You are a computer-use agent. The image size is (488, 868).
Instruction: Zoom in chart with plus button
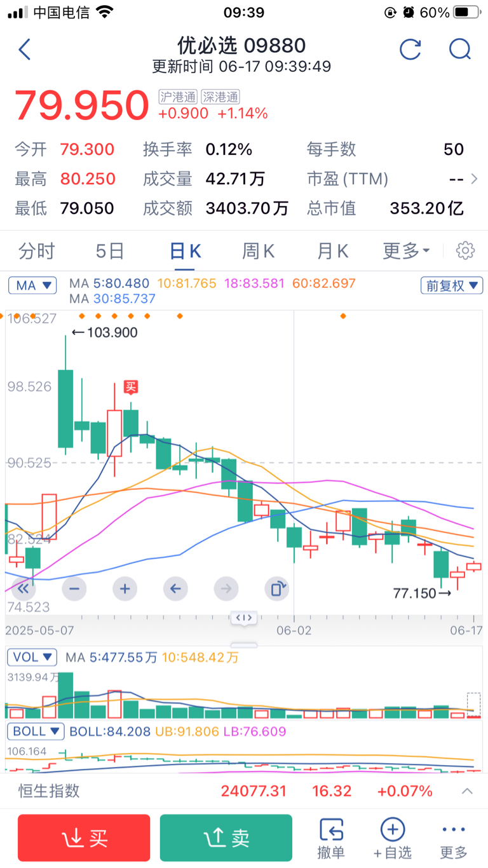[x=125, y=589]
